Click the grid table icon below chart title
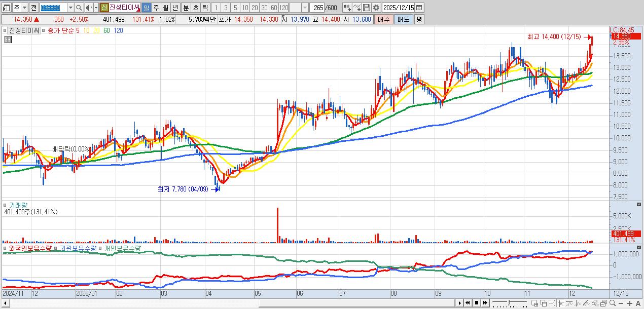Image resolution: width=644 pixels, height=309 pixels. pos(8,40)
